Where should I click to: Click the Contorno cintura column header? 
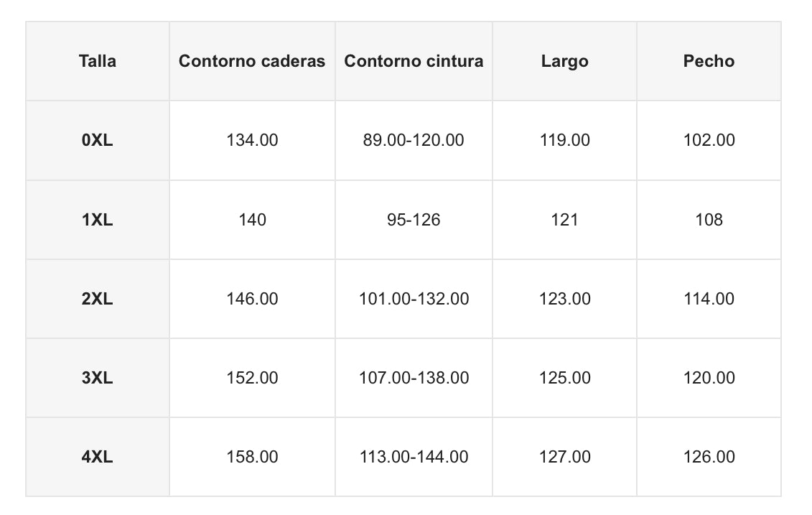[414, 61]
